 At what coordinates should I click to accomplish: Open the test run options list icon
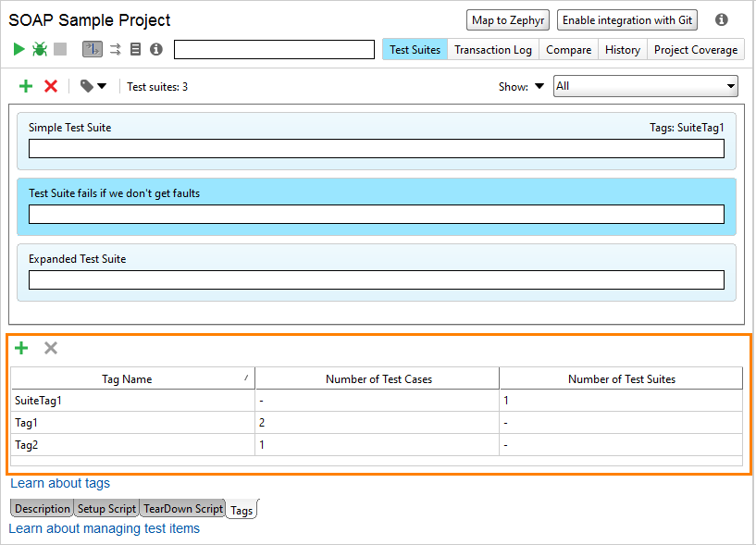[x=135, y=49]
